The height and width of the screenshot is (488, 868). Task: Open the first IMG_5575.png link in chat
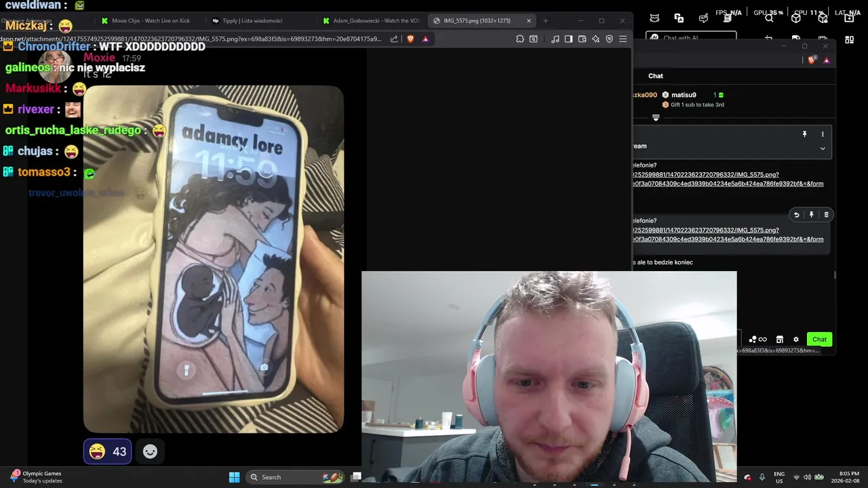[x=728, y=179]
